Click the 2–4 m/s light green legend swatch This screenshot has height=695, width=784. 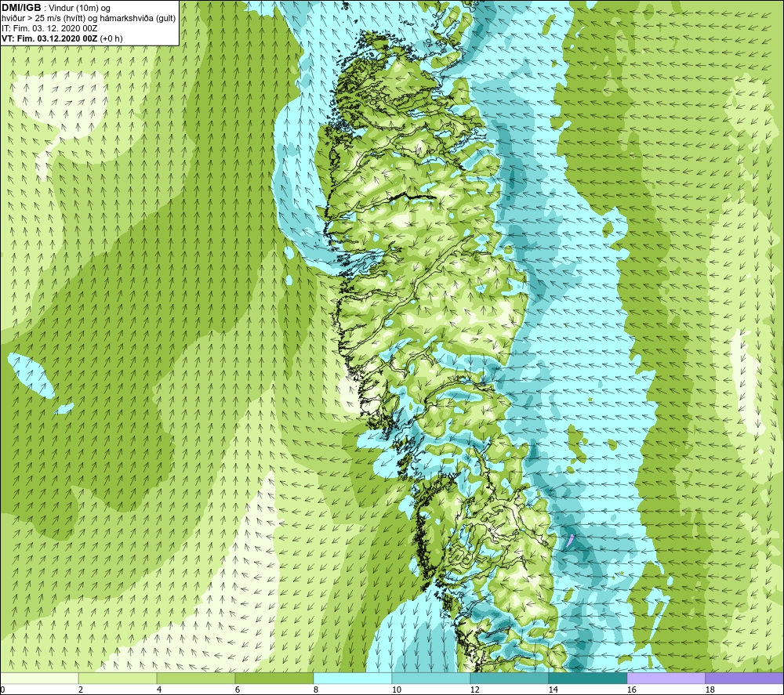pos(118,678)
